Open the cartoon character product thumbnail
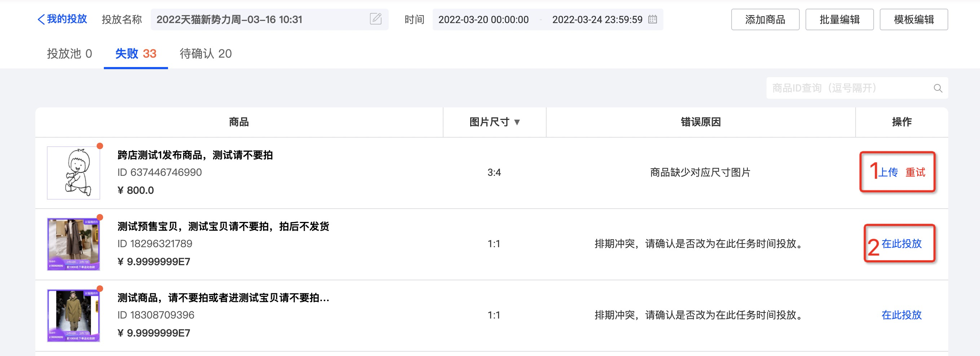 coord(74,173)
